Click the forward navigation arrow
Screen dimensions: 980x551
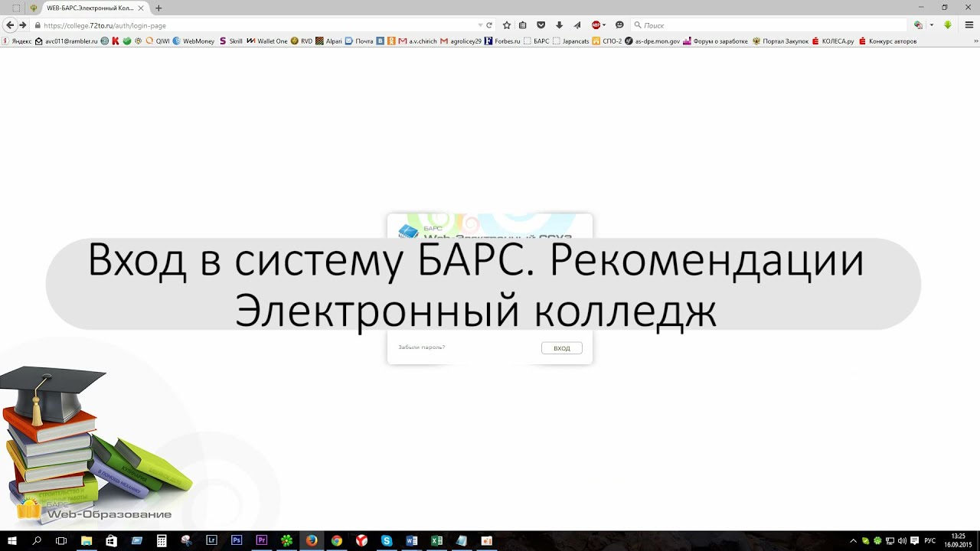point(23,25)
